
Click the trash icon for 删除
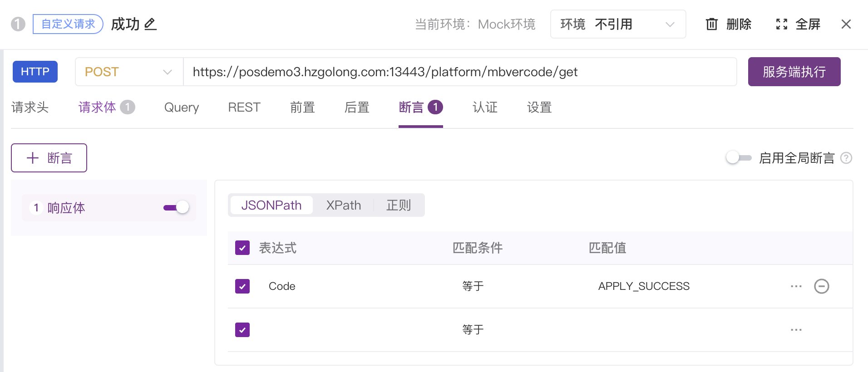711,24
